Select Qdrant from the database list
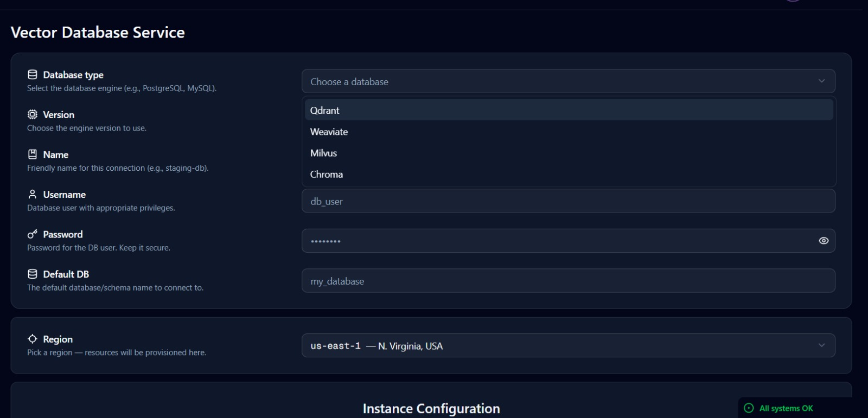Viewport: 868px width, 418px height. [569, 110]
